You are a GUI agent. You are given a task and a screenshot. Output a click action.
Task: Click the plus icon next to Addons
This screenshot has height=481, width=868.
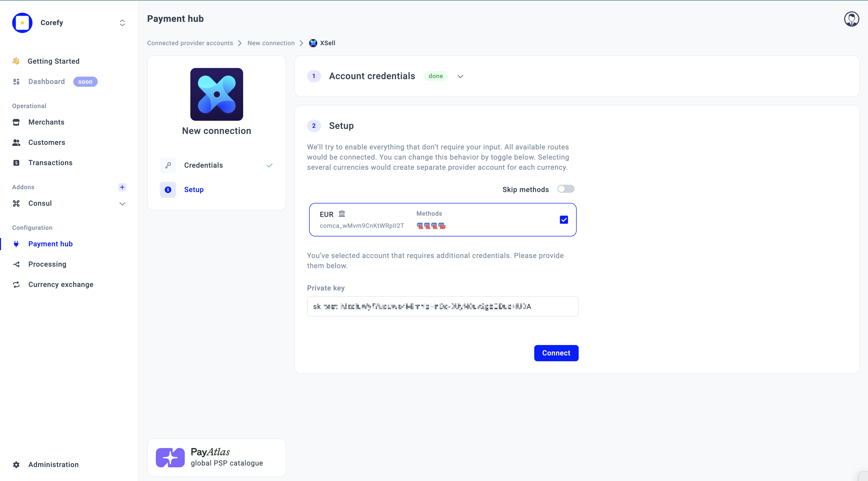122,187
